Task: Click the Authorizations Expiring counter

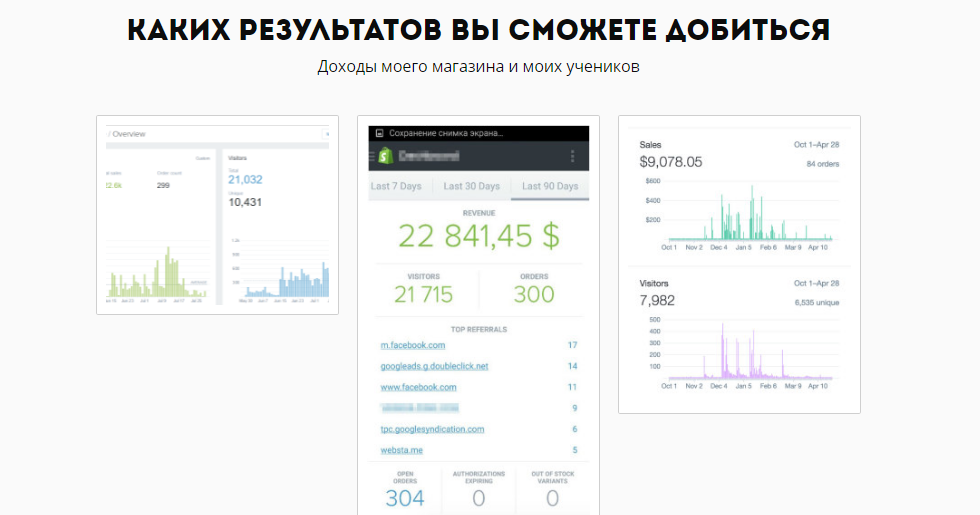Action: 479,489
